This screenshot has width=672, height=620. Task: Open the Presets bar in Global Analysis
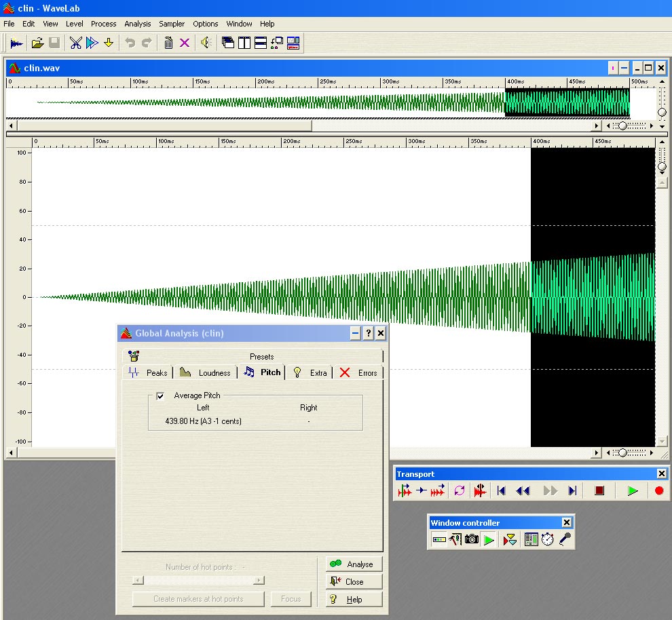pyautogui.click(x=261, y=356)
